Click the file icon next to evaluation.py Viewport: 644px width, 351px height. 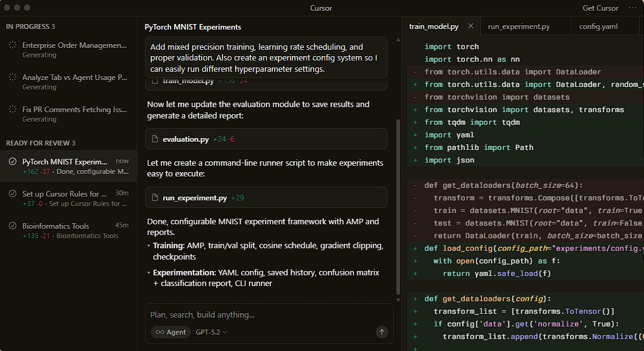click(155, 139)
